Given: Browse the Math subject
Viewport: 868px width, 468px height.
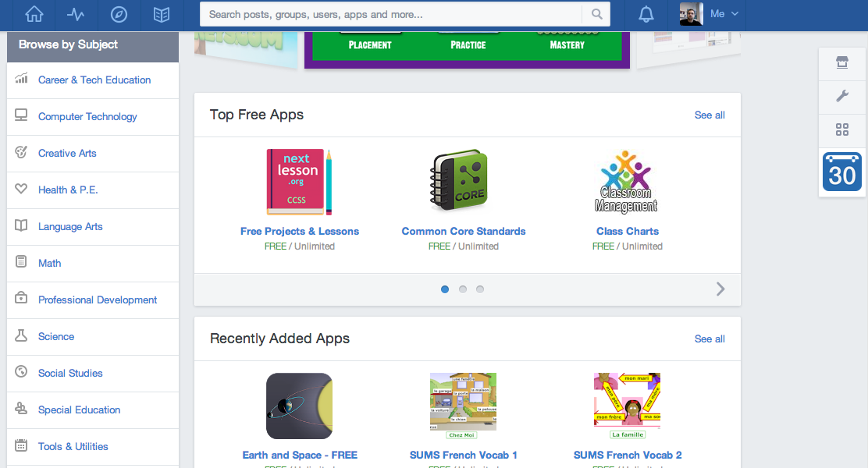Looking at the screenshot, I should (x=50, y=264).
